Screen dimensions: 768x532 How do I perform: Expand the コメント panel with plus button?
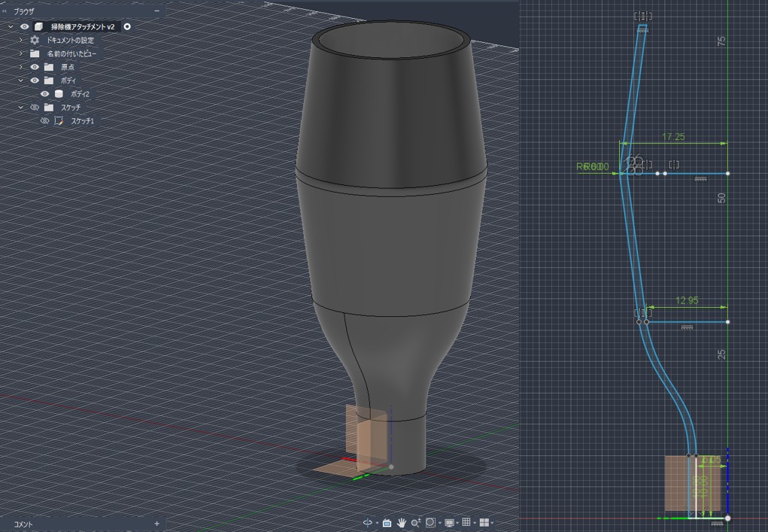pos(156,524)
